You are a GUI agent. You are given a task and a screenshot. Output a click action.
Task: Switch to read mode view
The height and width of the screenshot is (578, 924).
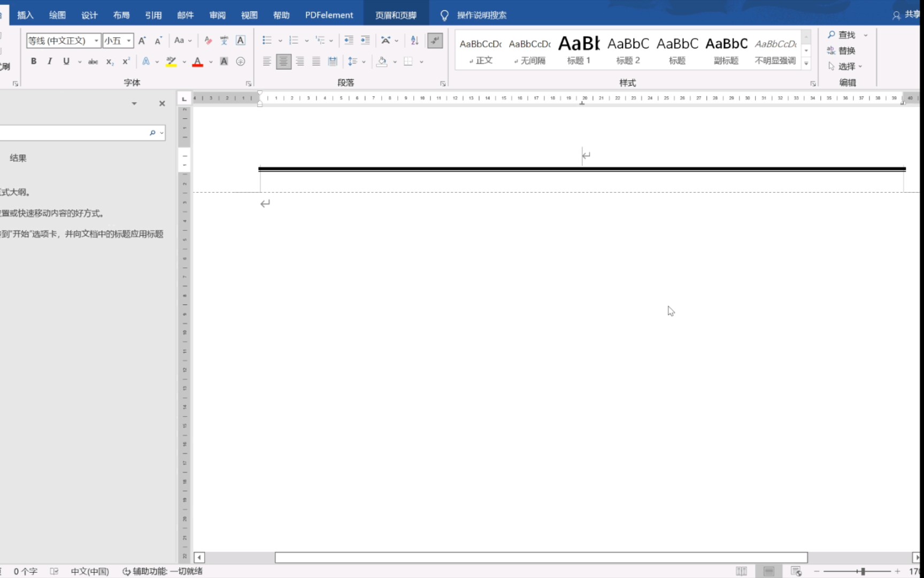741,572
